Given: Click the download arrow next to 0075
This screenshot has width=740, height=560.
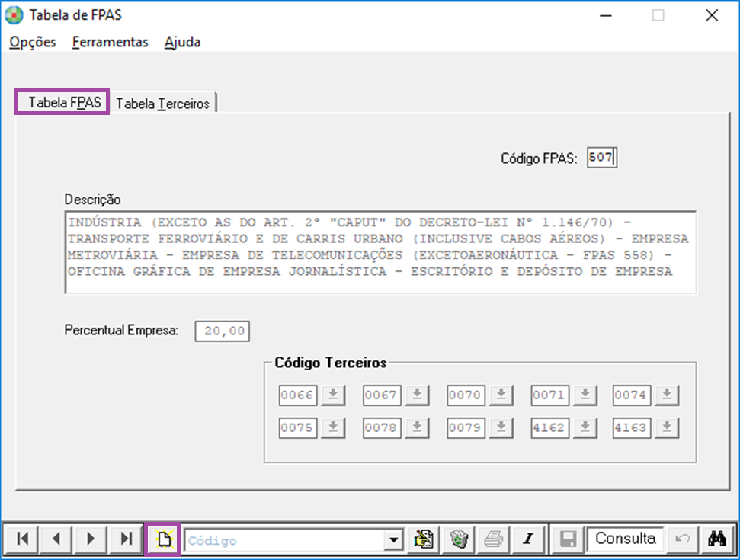Looking at the screenshot, I should (333, 428).
